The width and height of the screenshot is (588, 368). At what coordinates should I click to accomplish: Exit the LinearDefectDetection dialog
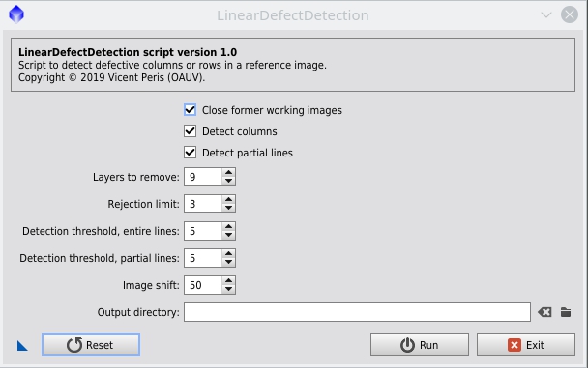click(x=526, y=345)
